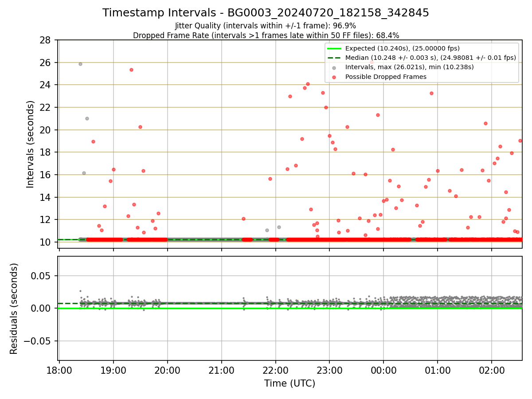Click the x-axis tick label '18:00'
The height and width of the screenshot is (399, 532).
pos(59,371)
